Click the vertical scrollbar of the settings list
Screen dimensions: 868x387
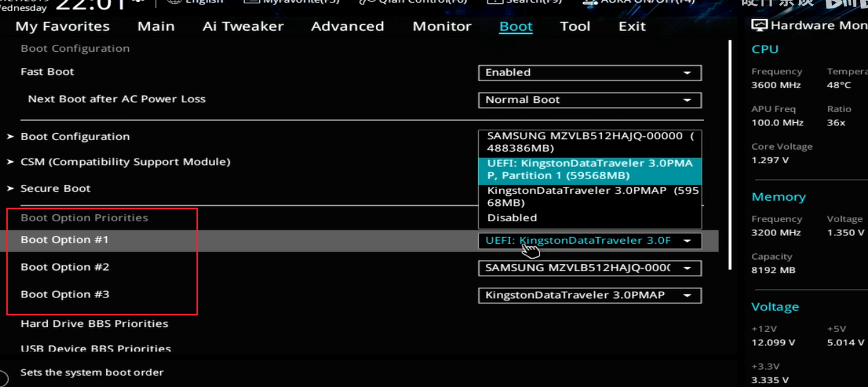[x=730, y=154]
